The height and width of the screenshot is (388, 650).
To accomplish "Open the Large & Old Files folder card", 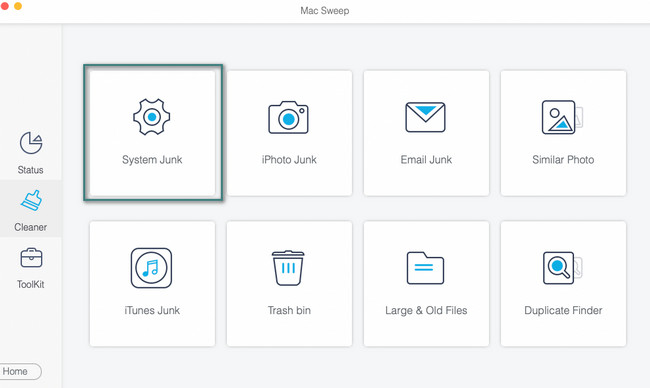I will click(x=426, y=284).
